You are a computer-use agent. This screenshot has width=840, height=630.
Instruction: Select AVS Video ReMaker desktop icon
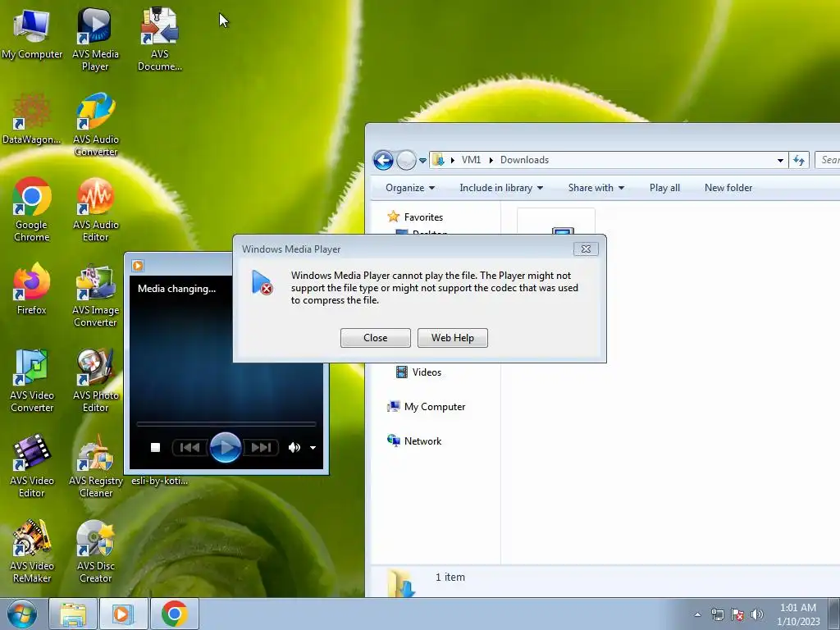coord(32,550)
